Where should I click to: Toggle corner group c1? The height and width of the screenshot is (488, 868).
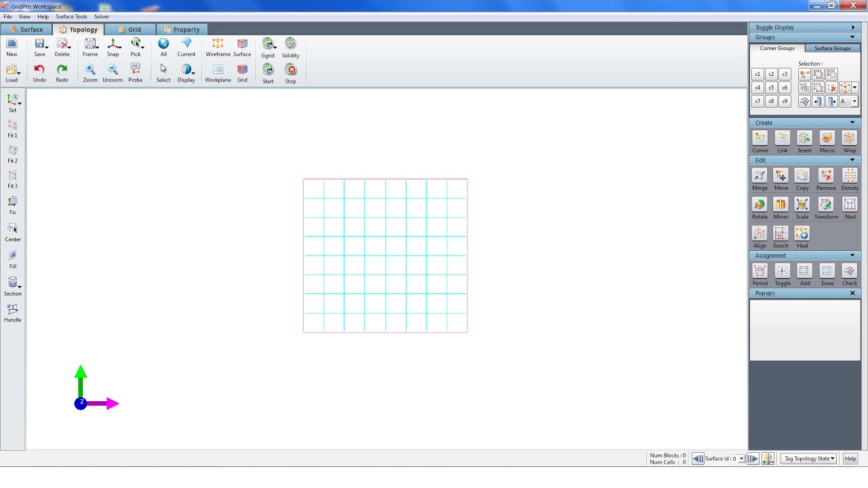[x=758, y=74]
